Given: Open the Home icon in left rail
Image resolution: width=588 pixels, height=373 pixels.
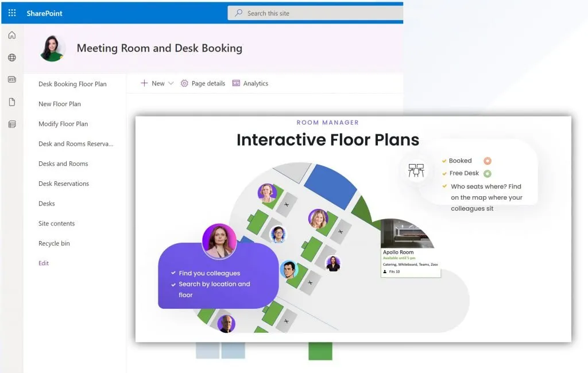Looking at the screenshot, I should pyautogui.click(x=12, y=35).
